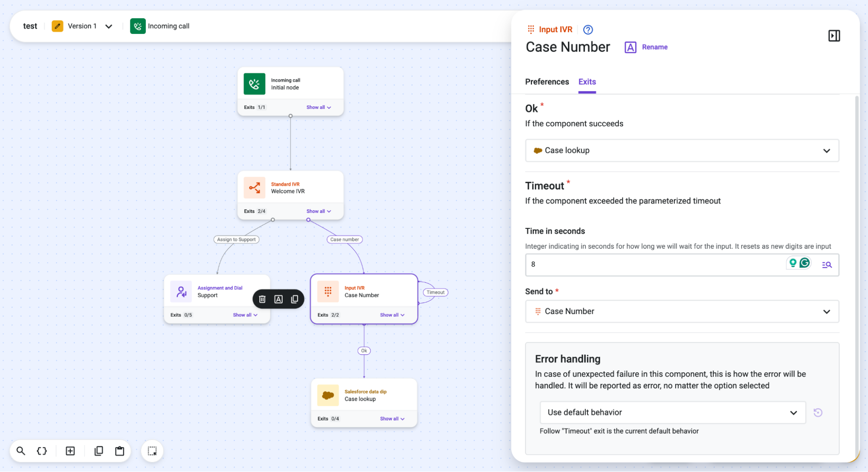This screenshot has width=868, height=472.
Task: Open the Version 1 dropdown chevron
Action: (109, 26)
